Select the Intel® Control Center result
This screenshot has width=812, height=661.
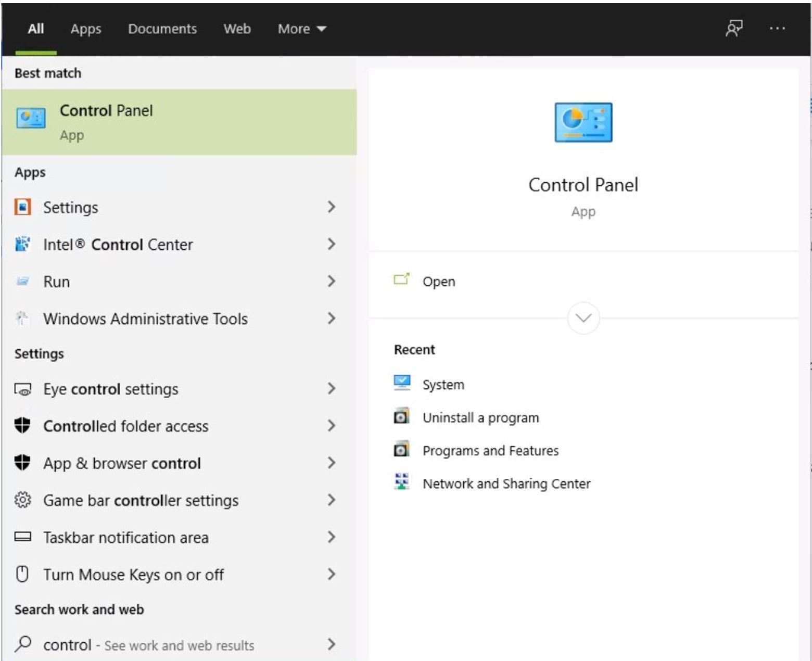pyautogui.click(x=179, y=244)
